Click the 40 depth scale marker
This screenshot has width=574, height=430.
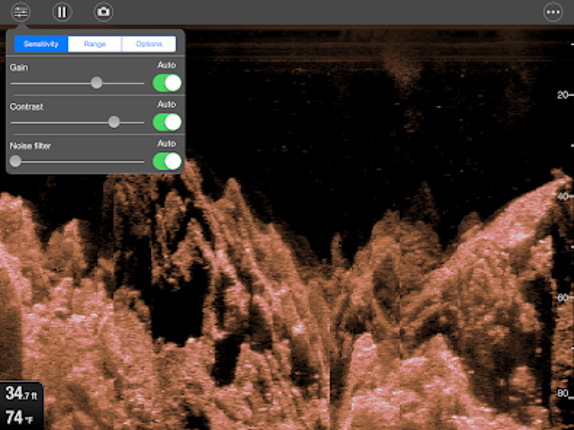(564, 197)
